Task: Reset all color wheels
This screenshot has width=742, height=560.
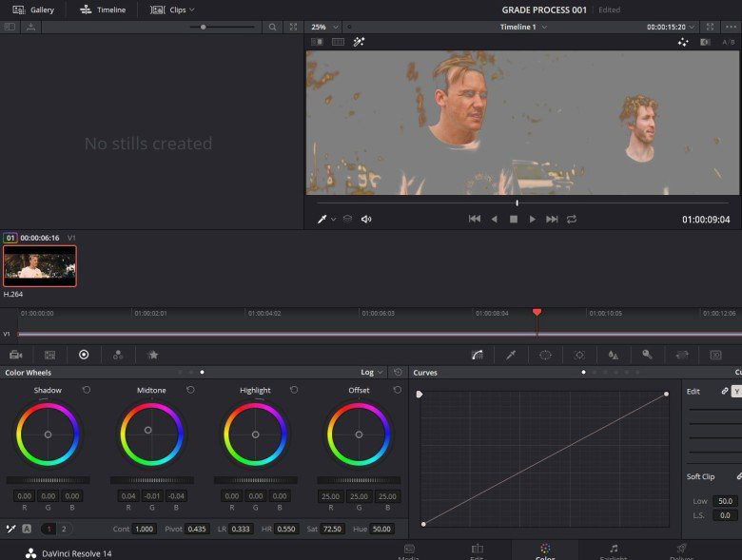Action: (398, 373)
